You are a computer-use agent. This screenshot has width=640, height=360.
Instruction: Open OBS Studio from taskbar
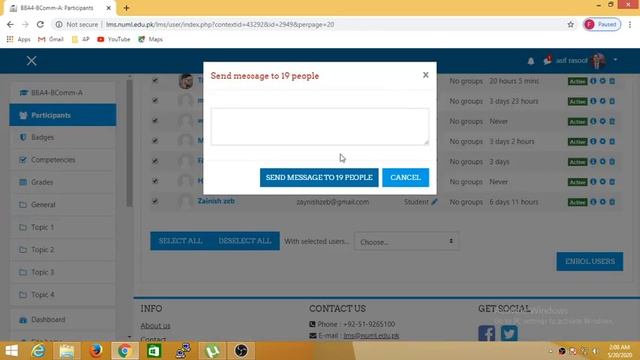(x=241, y=351)
